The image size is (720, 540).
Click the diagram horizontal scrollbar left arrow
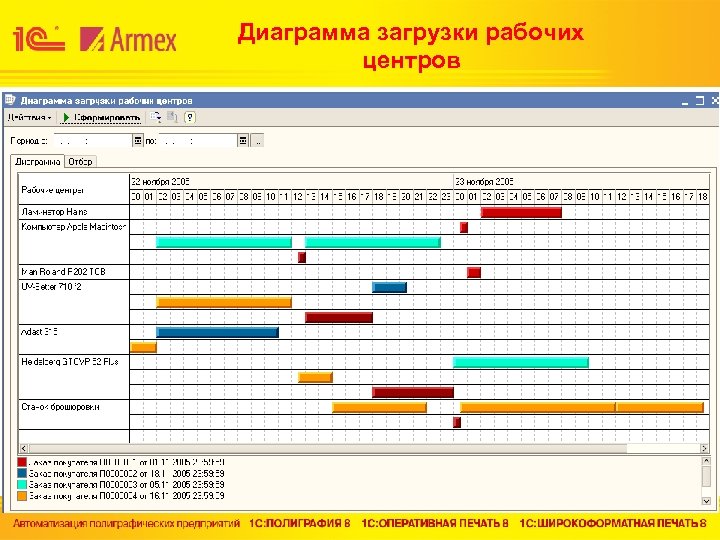click(x=24, y=448)
